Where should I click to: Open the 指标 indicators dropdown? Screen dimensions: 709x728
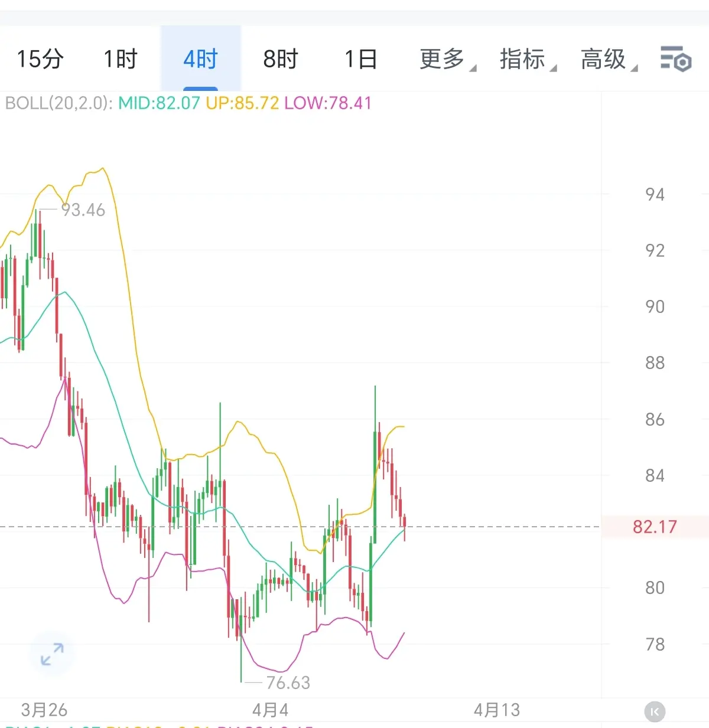pyautogui.click(x=528, y=59)
